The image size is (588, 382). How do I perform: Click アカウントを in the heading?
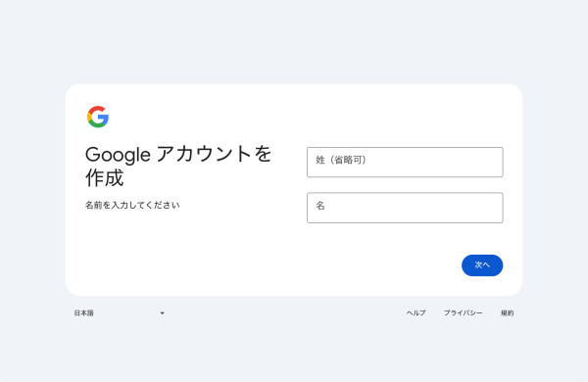point(214,154)
